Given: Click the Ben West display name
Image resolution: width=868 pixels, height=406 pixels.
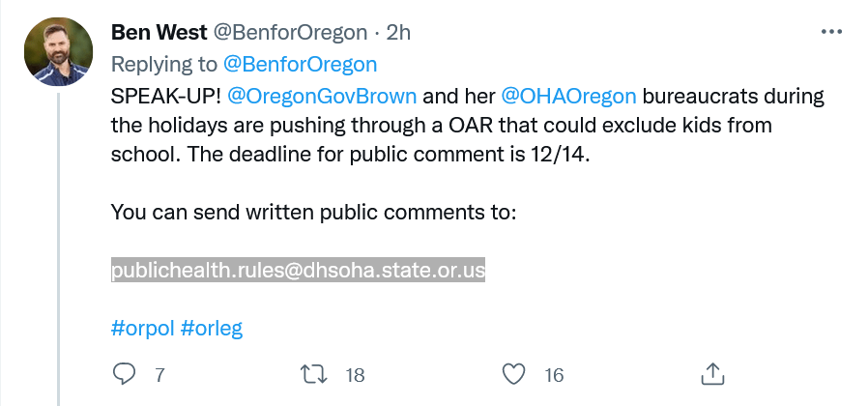Looking at the screenshot, I should [x=158, y=32].
